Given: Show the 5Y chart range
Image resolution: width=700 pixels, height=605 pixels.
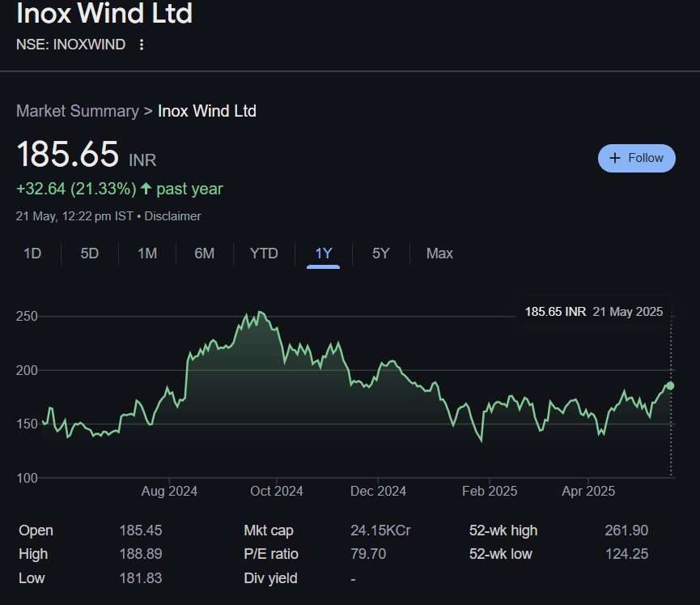Looking at the screenshot, I should coord(381,254).
